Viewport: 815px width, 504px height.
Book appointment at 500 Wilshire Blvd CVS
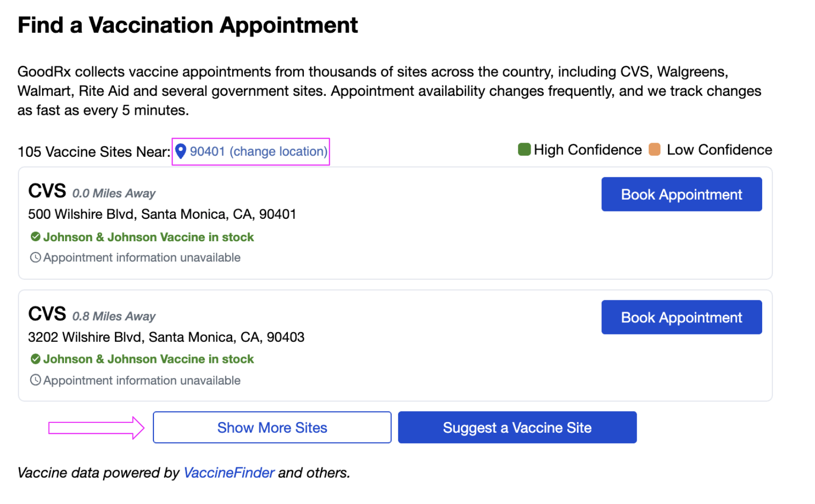click(681, 194)
